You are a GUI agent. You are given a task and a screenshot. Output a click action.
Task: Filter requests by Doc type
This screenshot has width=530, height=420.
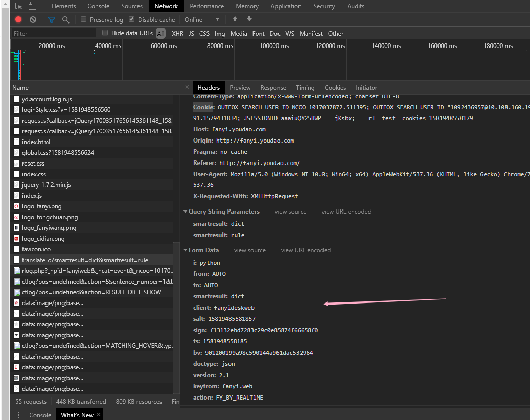point(275,33)
